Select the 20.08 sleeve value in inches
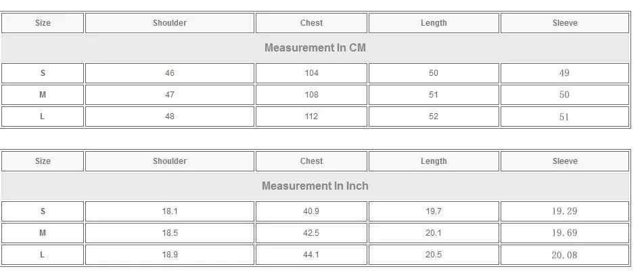The width and height of the screenshot is (644, 273). 565,255
